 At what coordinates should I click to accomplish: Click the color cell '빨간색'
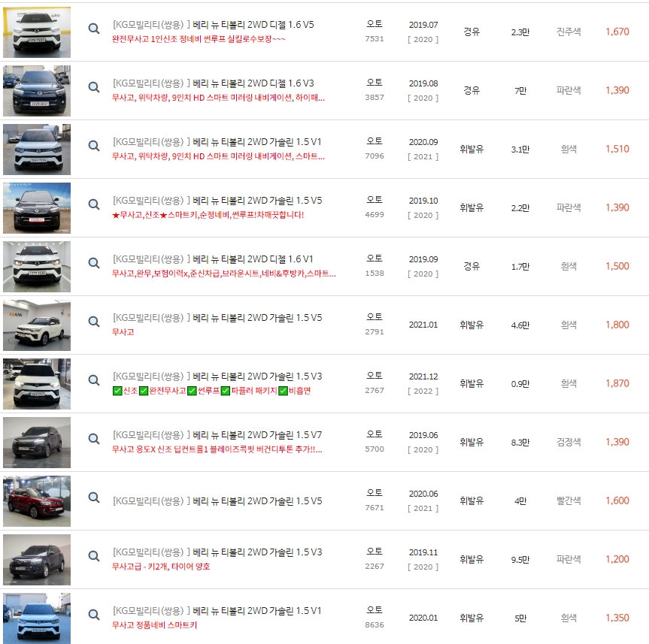pos(569,501)
